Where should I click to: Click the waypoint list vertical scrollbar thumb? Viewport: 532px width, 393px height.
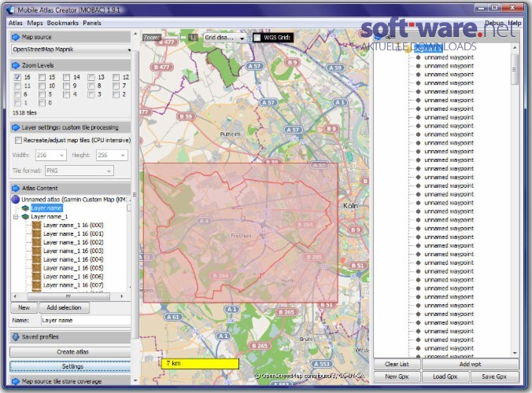[515, 69]
